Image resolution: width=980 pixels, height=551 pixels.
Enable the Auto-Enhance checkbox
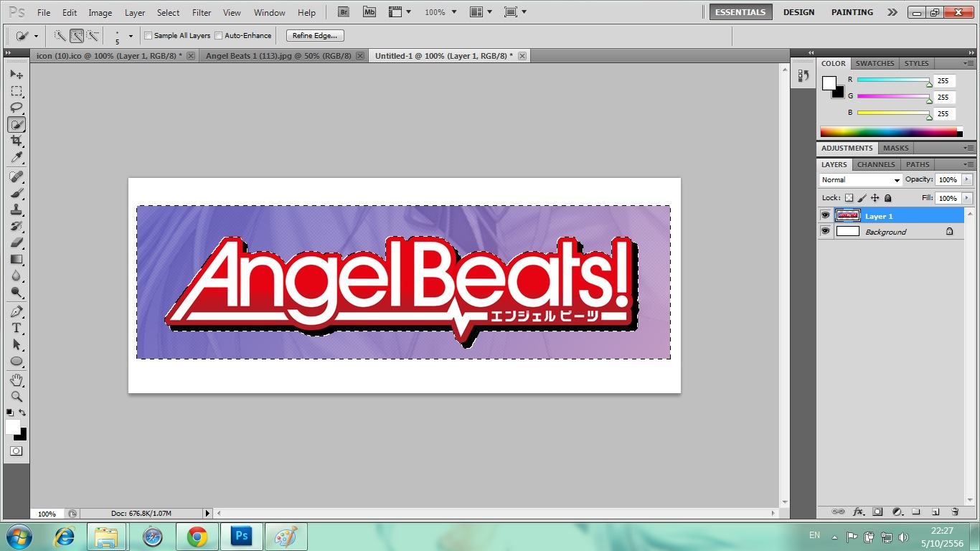click(219, 35)
